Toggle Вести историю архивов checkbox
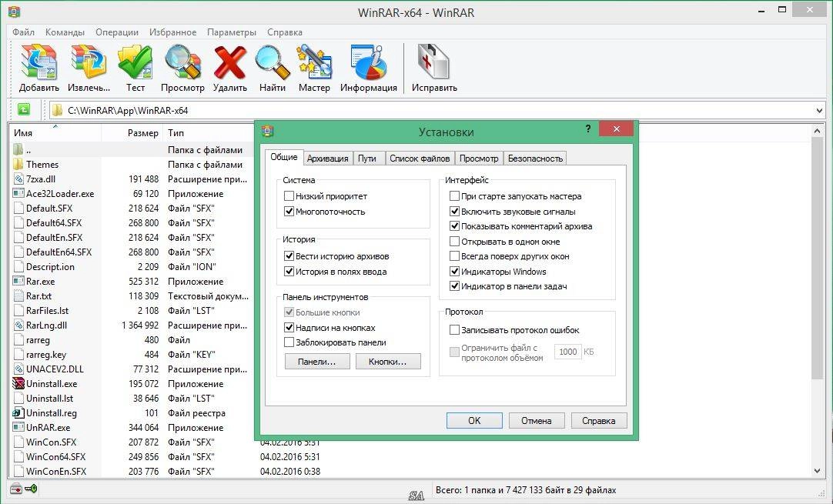The width and height of the screenshot is (833, 504). [289, 256]
